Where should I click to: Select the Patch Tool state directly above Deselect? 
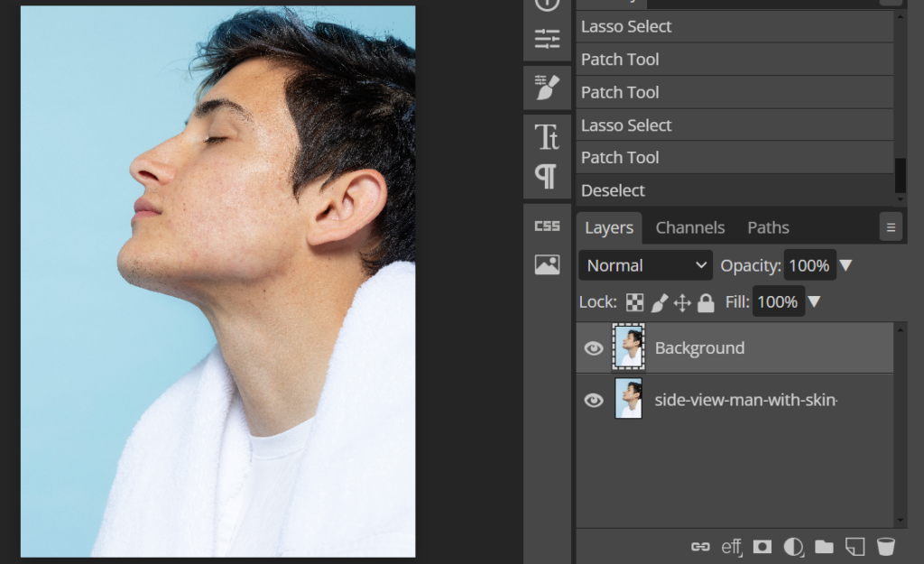click(735, 157)
